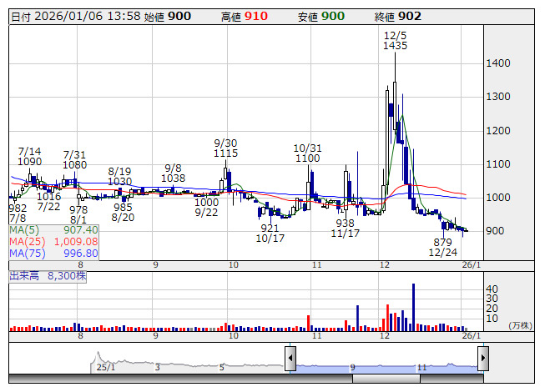Click the 12/5 1435 peak price label
The image size is (545, 392).
click(x=395, y=41)
